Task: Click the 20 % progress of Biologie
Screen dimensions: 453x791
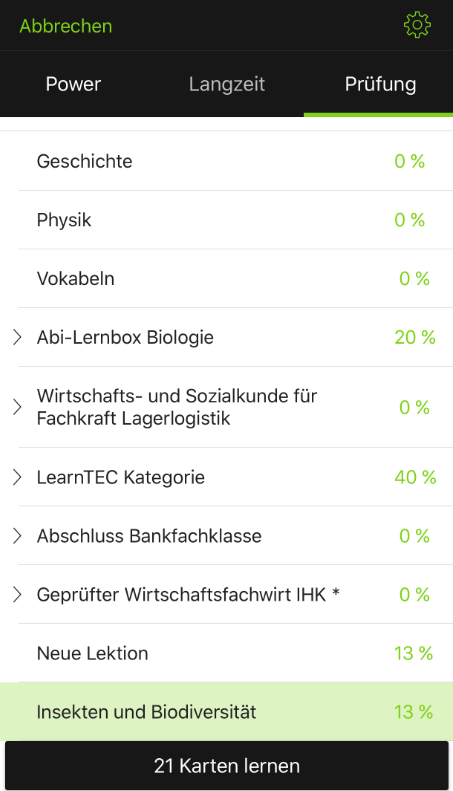Action: coord(415,337)
